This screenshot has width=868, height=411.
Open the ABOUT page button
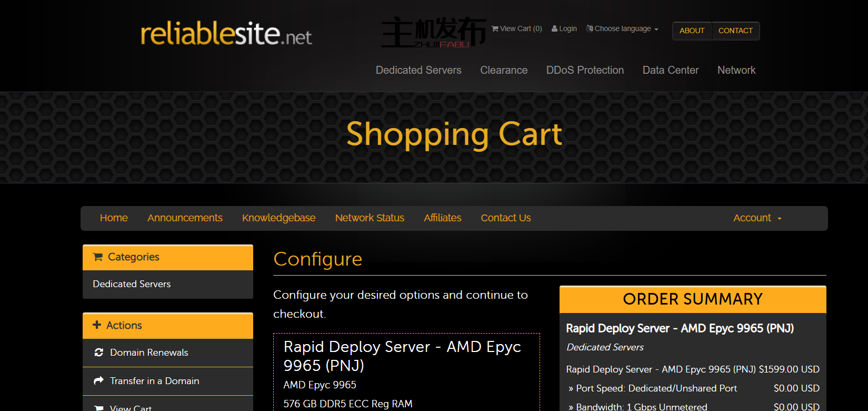click(692, 31)
